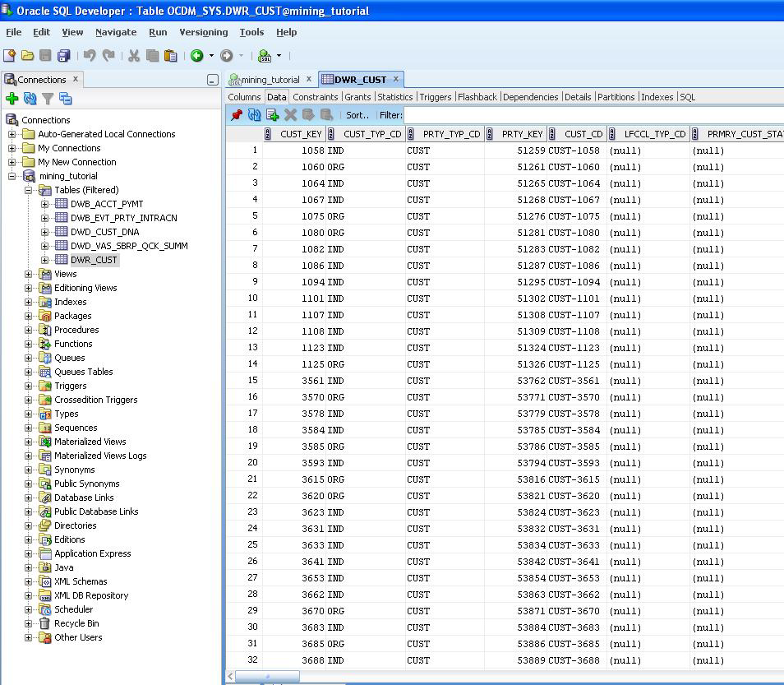Expand the DWD_CUST_DNA table node
Viewport: 784px width, 685px height.
[x=45, y=232]
